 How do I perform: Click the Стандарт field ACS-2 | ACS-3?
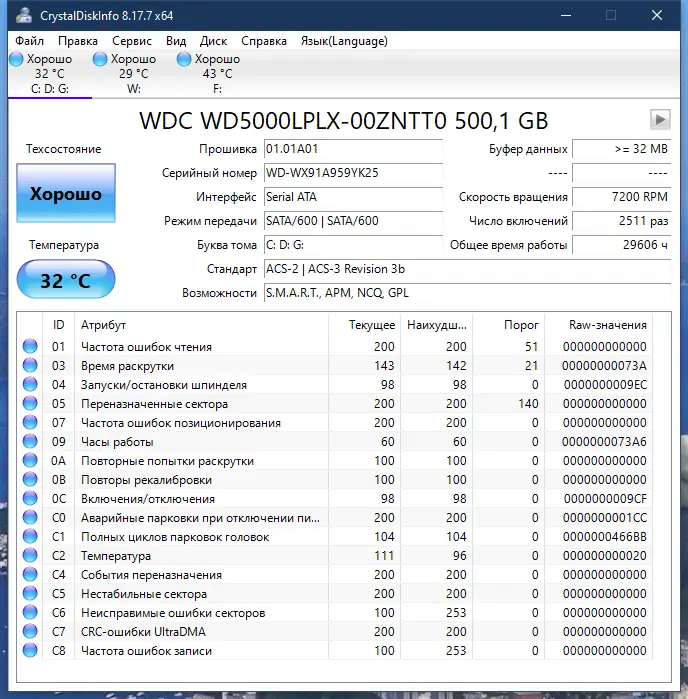(467, 269)
